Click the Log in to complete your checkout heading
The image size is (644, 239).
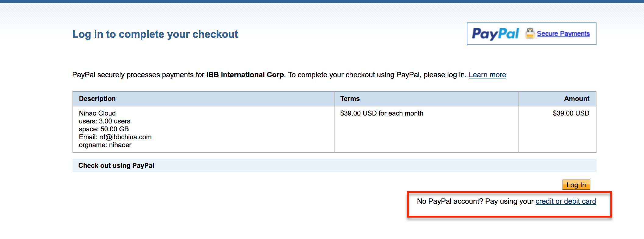click(155, 34)
